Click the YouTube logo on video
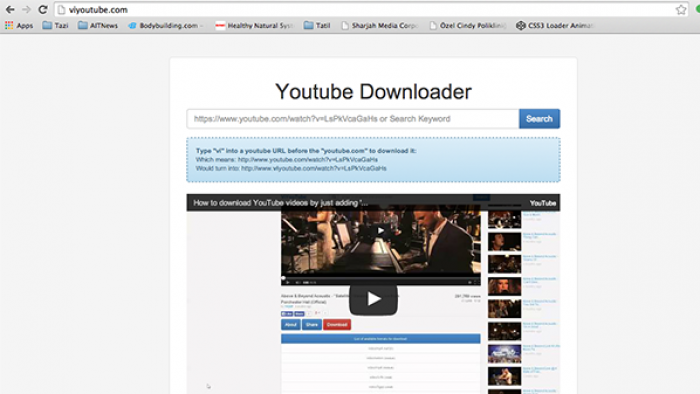This screenshot has height=394, width=700. pos(542,203)
